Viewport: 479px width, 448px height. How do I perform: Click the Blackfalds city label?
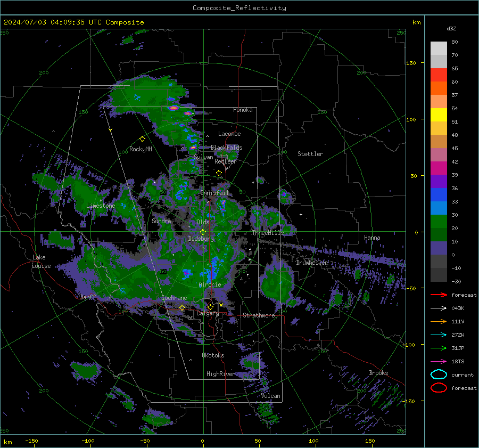(x=226, y=148)
